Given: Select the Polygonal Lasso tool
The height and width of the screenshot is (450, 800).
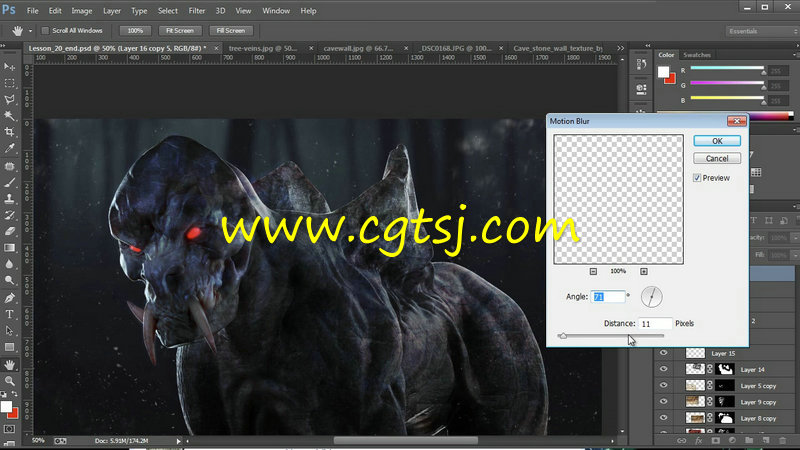Looking at the screenshot, I should pyautogui.click(x=9, y=99).
